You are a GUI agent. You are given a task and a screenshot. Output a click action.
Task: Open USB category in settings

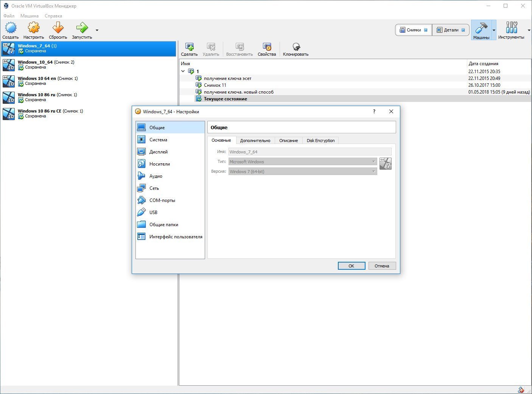coord(170,213)
